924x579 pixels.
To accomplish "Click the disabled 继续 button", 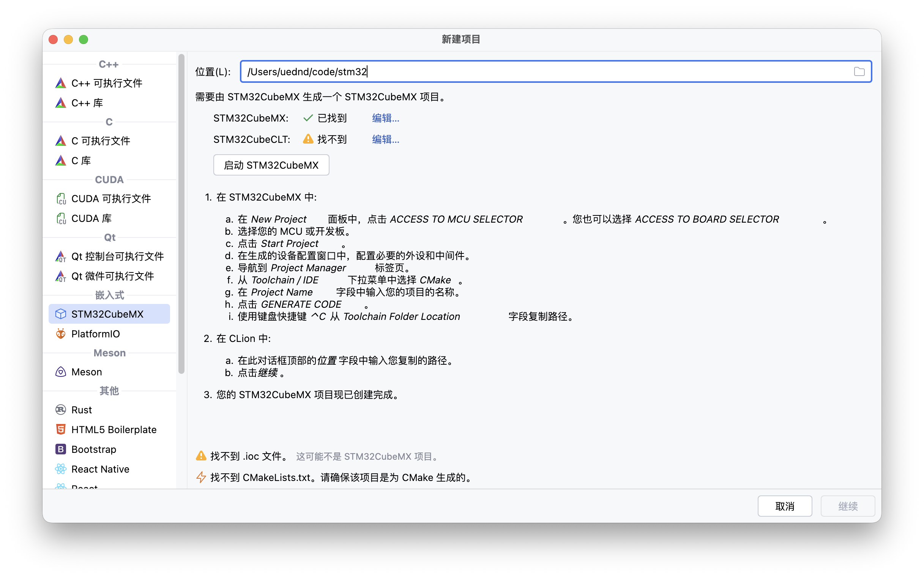I will coord(848,506).
